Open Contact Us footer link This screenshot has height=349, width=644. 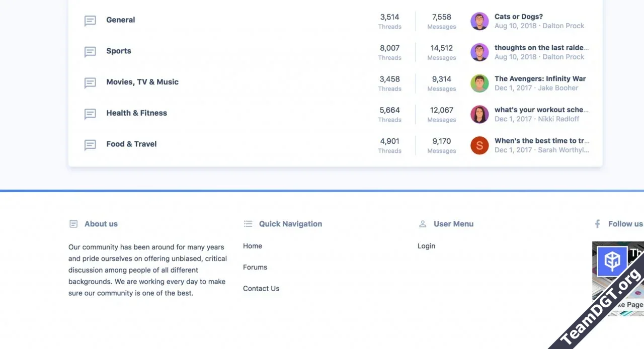pos(261,289)
